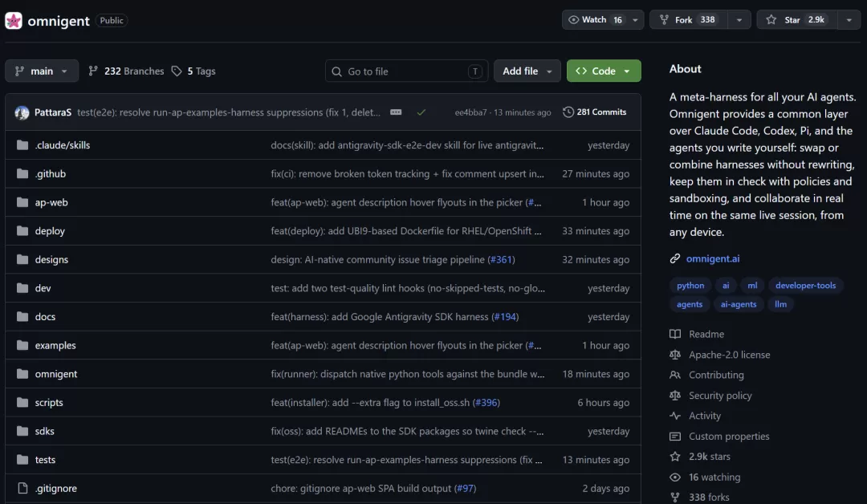Click the examples folder icon

tap(22, 345)
